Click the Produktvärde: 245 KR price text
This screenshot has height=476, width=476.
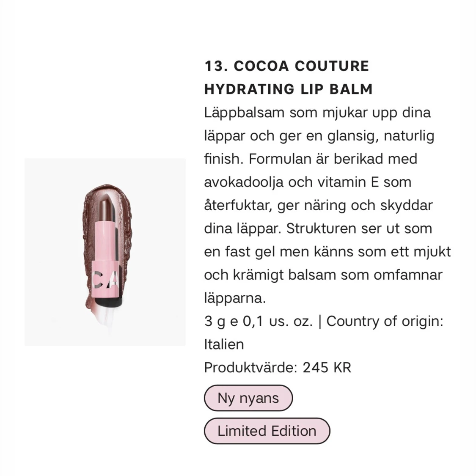[278, 367]
